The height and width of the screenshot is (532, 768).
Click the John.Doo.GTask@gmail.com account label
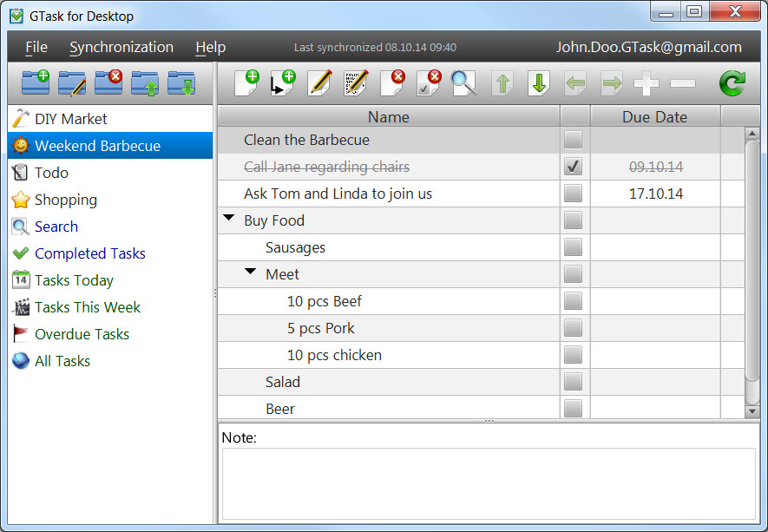(x=648, y=47)
